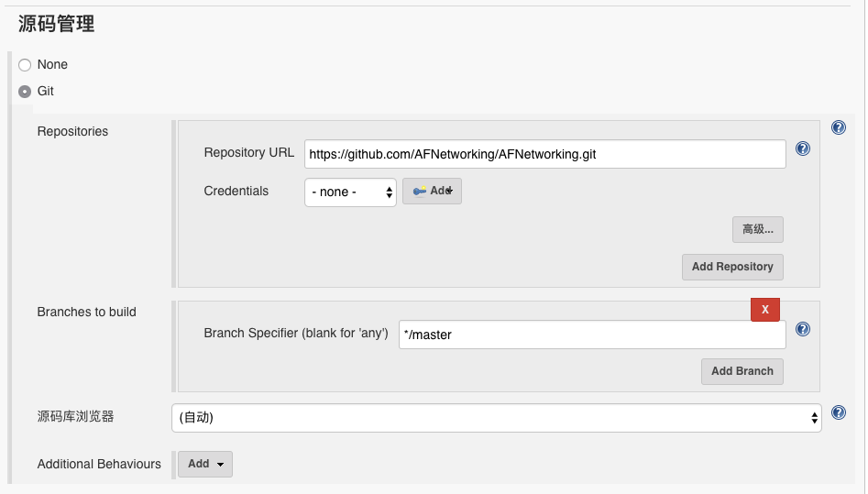Image resolution: width=868 pixels, height=494 pixels.
Task: Open help for the Repositories section
Action: [x=838, y=128]
